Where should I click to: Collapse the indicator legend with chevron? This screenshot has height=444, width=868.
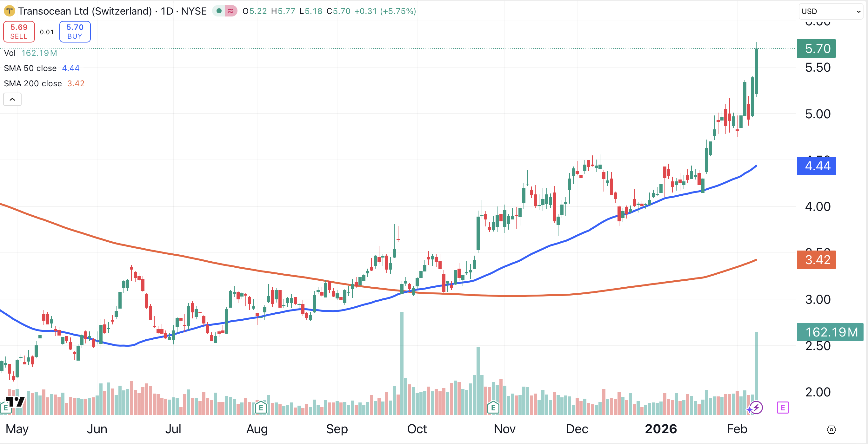[x=12, y=99]
